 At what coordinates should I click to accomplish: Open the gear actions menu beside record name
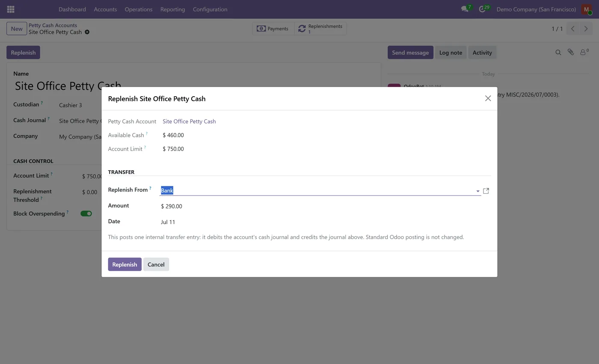(87, 32)
